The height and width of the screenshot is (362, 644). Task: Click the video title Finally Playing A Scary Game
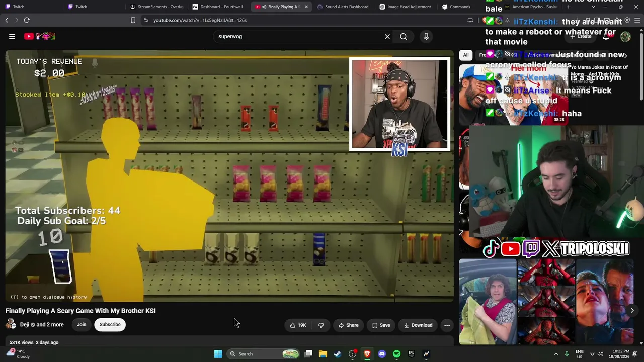click(x=80, y=311)
